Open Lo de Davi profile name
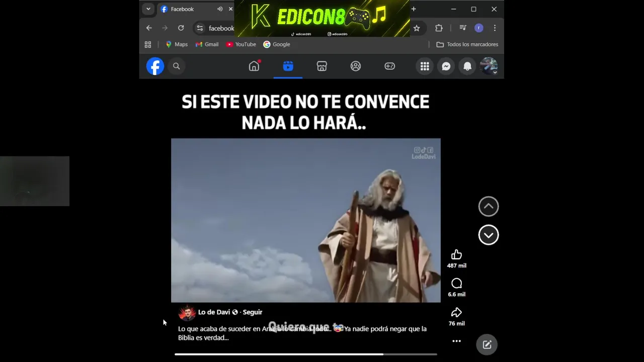The image size is (644, 362). pos(214,312)
